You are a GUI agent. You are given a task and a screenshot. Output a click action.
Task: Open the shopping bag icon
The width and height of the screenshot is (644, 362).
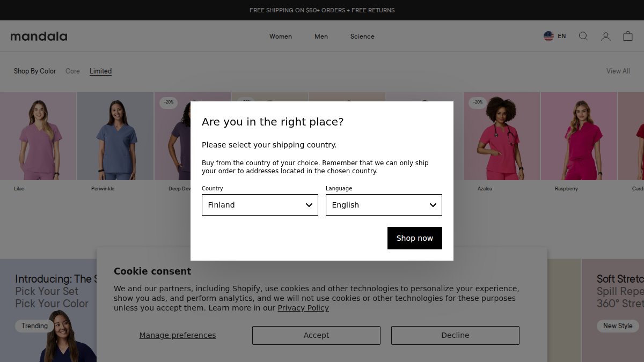[x=628, y=36]
